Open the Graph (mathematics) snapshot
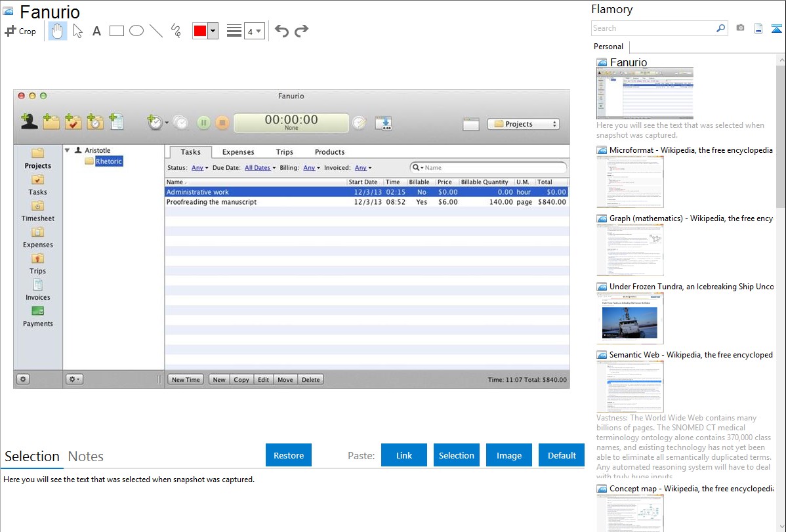786x532 pixels. 630,250
